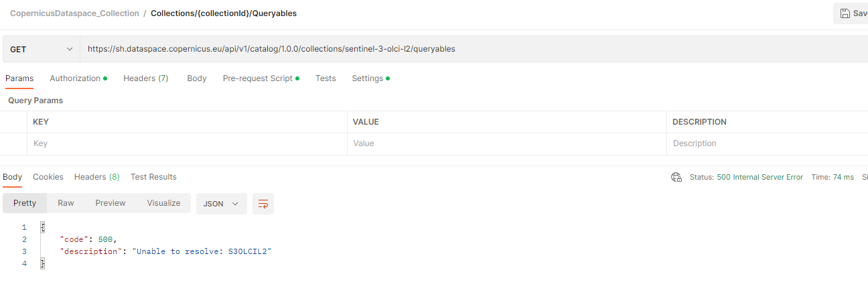This screenshot has width=868, height=307.
Task: Open the JSON format dropdown
Action: pyautogui.click(x=221, y=204)
